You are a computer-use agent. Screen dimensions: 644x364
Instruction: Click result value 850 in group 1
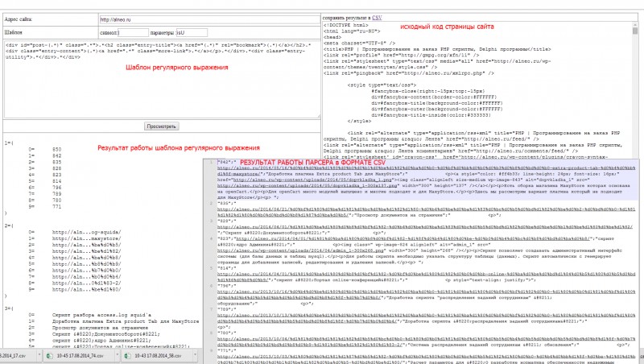click(x=56, y=150)
